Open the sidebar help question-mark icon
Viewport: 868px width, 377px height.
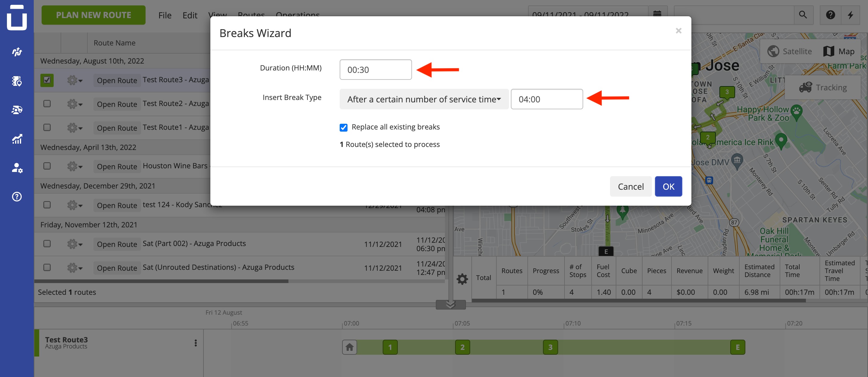(x=17, y=197)
